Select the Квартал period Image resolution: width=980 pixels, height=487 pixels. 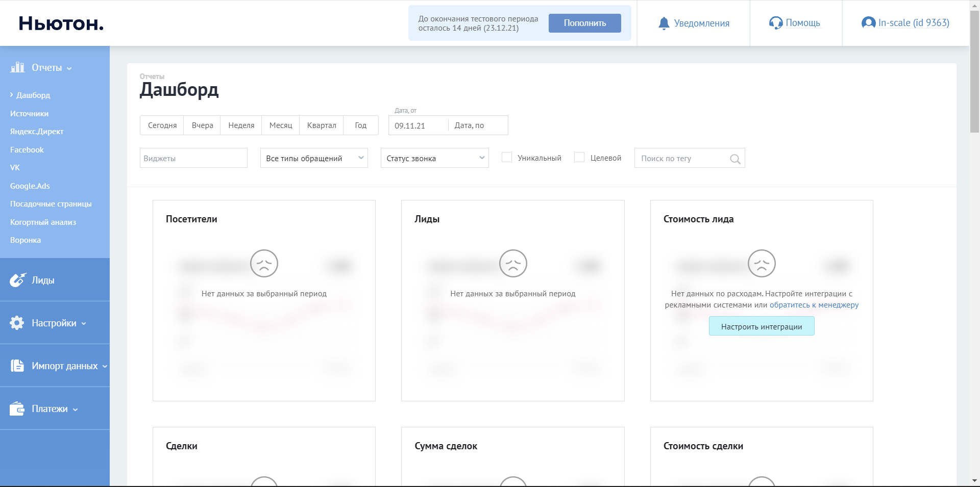tap(322, 125)
